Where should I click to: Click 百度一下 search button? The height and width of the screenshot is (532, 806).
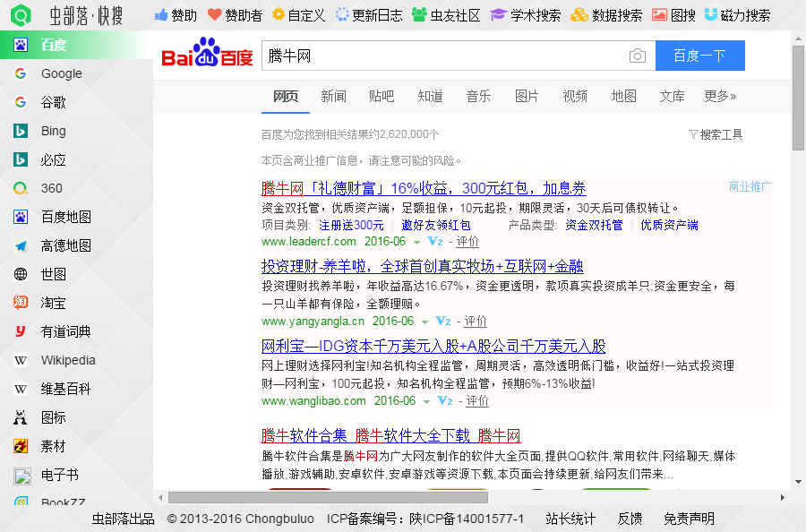(x=700, y=56)
